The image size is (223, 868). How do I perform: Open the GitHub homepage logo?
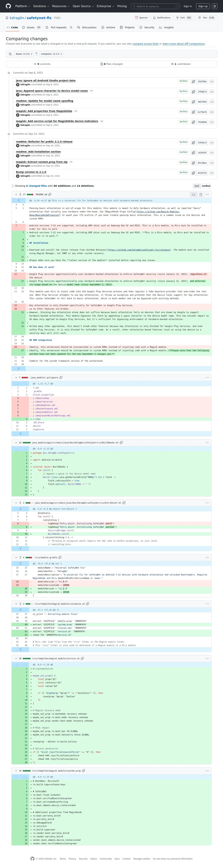tap(8, 6)
